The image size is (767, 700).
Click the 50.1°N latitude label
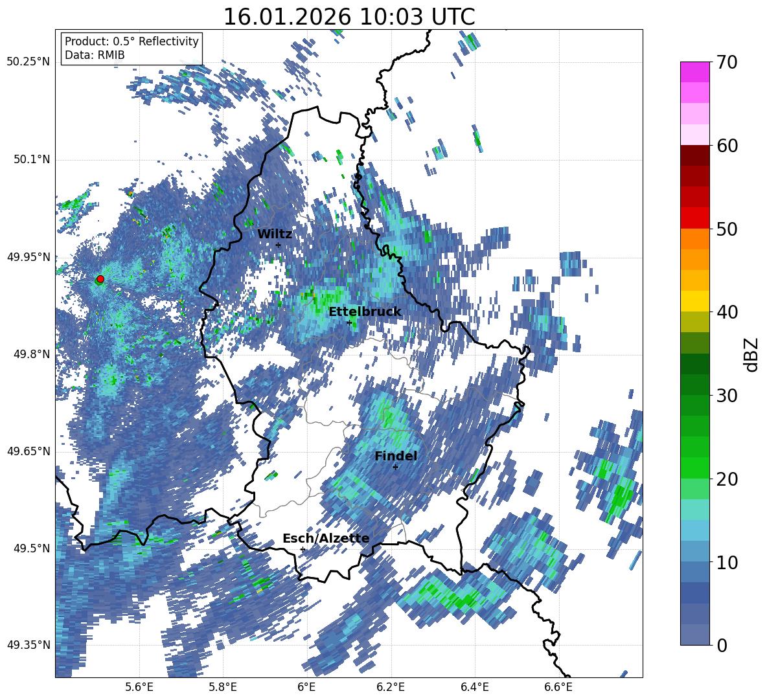[32, 159]
